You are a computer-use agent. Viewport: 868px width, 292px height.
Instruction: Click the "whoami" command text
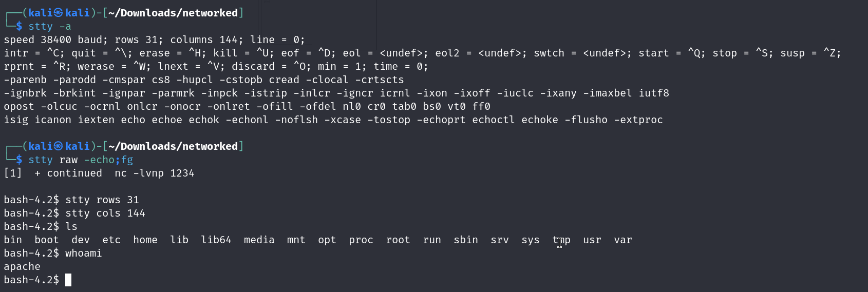84,253
